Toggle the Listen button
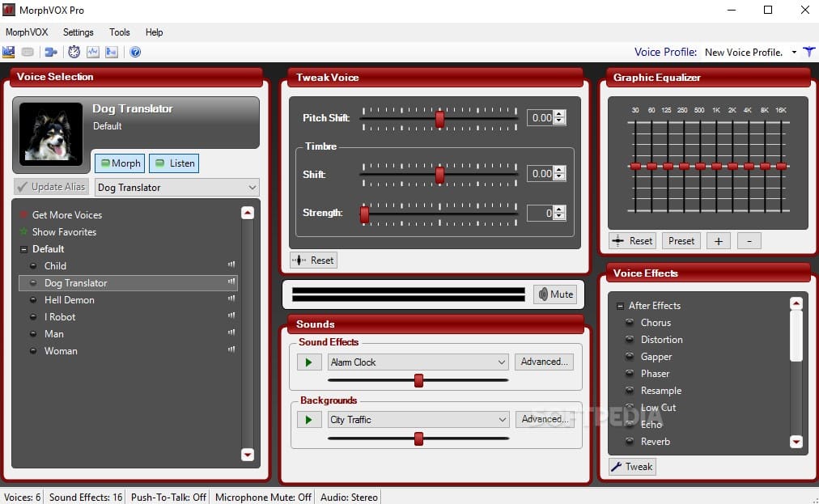The width and height of the screenshot is (819, 504). [x=174, y=163]
